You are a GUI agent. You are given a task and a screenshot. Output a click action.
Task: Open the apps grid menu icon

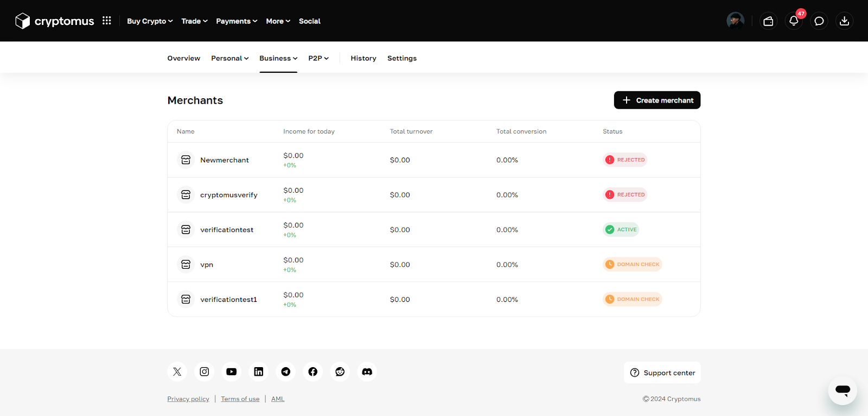click(x=107, y=21)
